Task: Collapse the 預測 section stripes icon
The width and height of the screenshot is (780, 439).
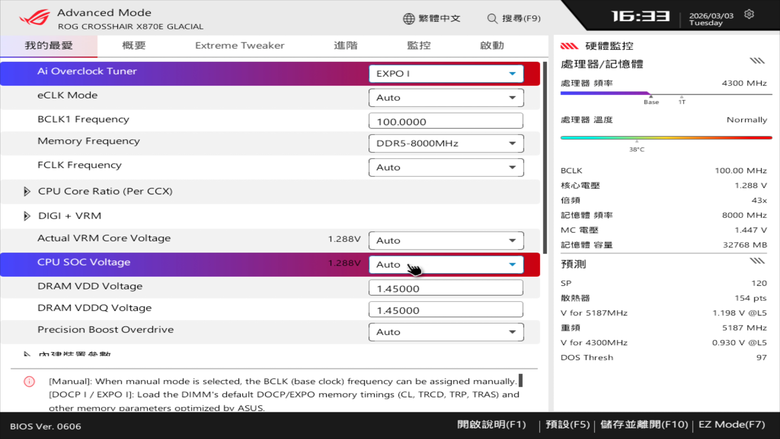Action: coord(757,261)
